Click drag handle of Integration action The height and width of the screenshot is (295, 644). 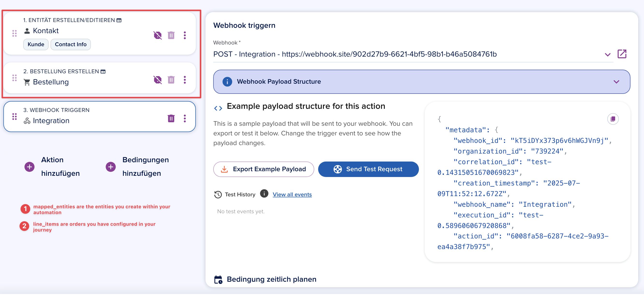pos(15,117)
